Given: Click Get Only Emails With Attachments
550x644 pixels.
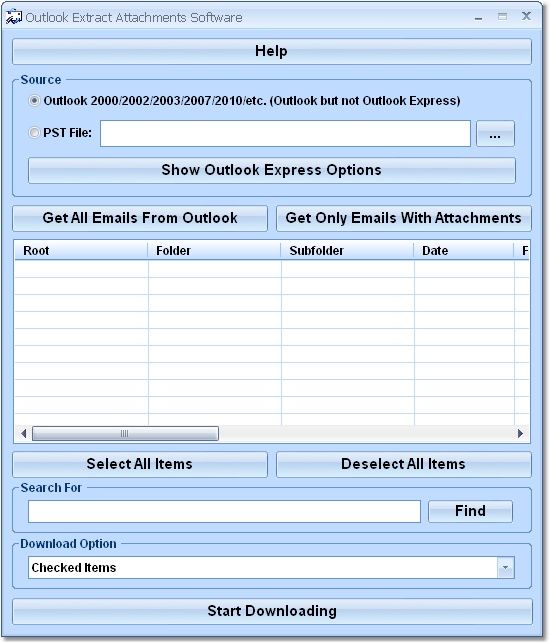Looking at the screenshot, I should pyautogui.click(x=403, y=218).
